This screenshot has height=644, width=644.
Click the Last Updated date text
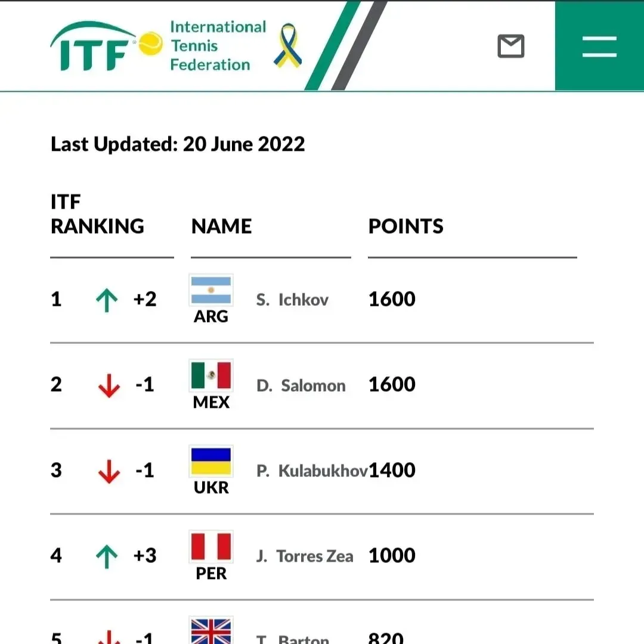coord(177,144)
